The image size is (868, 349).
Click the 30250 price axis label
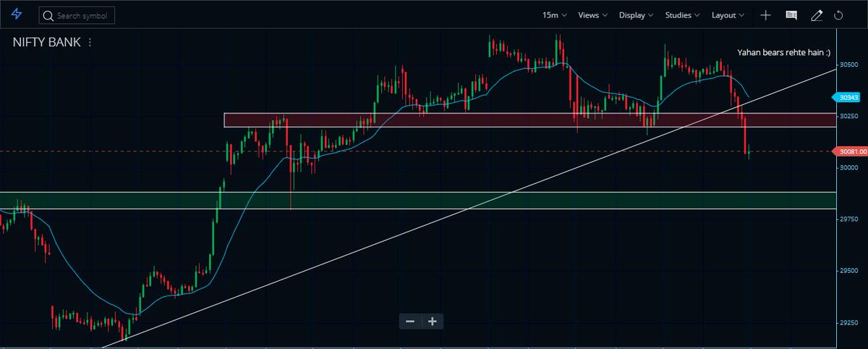pos(848,116)
